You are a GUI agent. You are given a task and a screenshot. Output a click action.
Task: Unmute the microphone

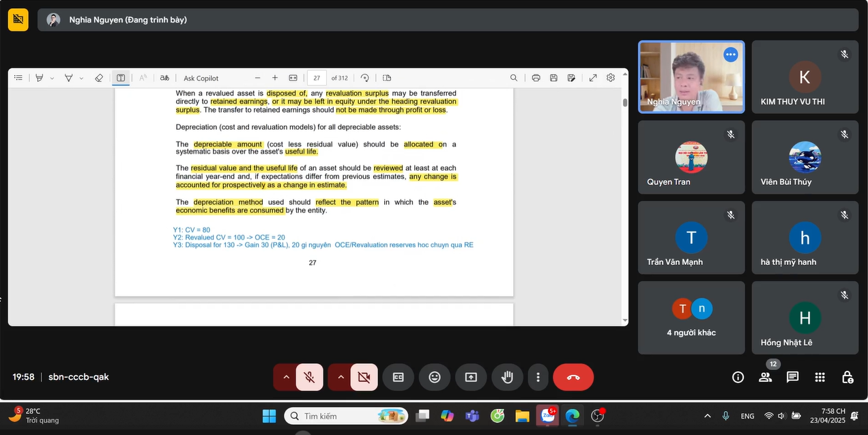click(x=310, y=377)
